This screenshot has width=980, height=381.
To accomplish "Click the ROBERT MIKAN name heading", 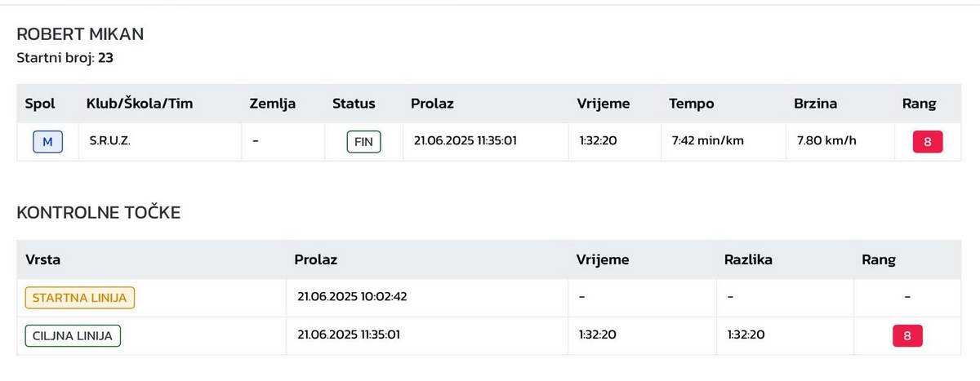I will (80, 34).
